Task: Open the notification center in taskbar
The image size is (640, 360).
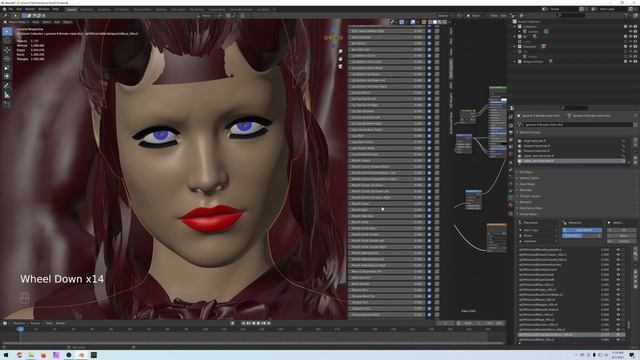Action: pyautogui.click(x=632, y=355)
